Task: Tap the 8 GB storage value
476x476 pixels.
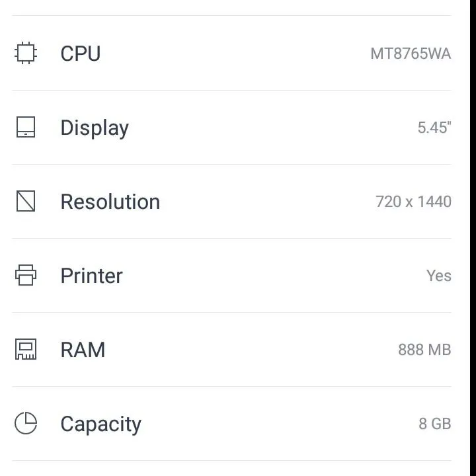Action: tap(435, 424)
